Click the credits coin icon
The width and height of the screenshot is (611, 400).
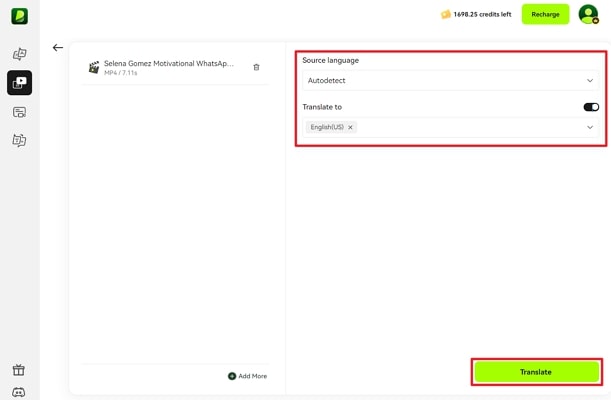pos(446,14)
